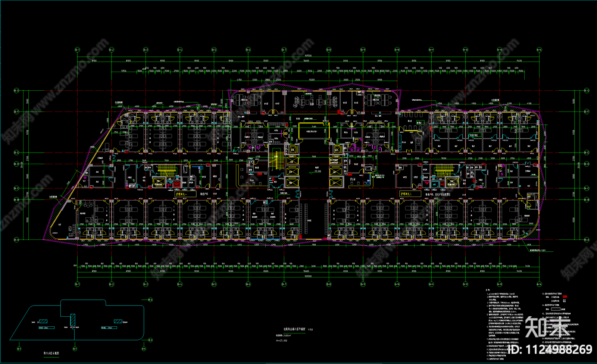This screenshot has width=597, height=364.
Task: Click the B-7 bubble under key plan
Action: (x=75, y=349)
